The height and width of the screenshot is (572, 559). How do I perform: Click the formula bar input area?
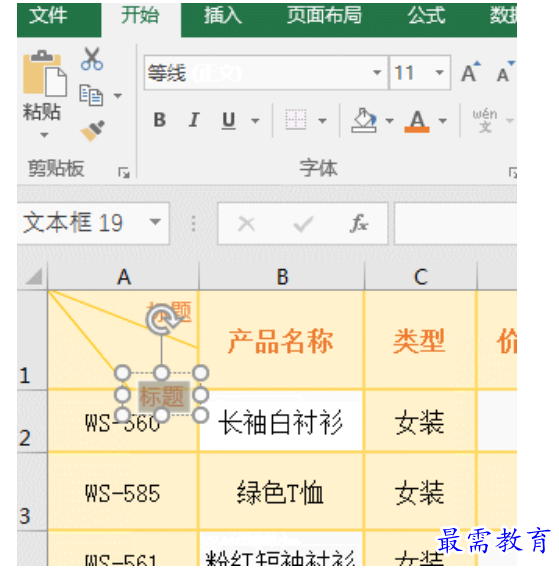pyautogui.click(x=455, y=223)
